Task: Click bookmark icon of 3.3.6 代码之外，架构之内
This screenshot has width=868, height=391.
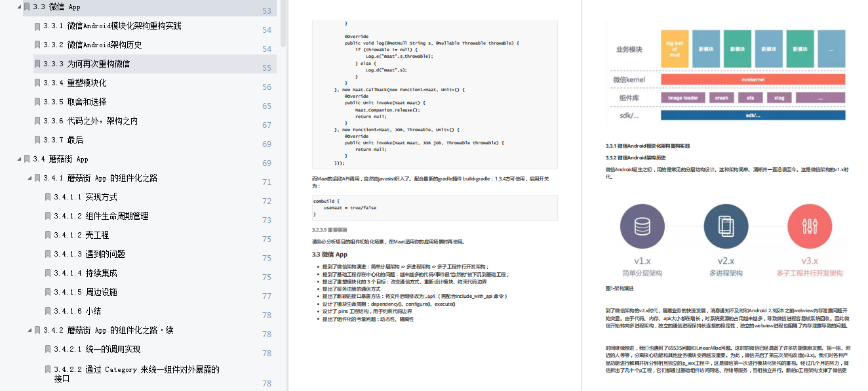Action: pos(37,121)
